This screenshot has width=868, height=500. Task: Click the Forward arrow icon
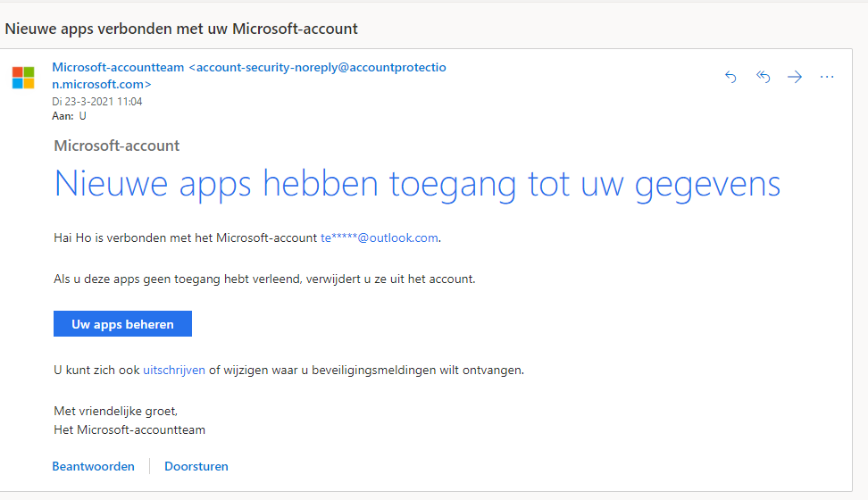(x=795, y=77)
